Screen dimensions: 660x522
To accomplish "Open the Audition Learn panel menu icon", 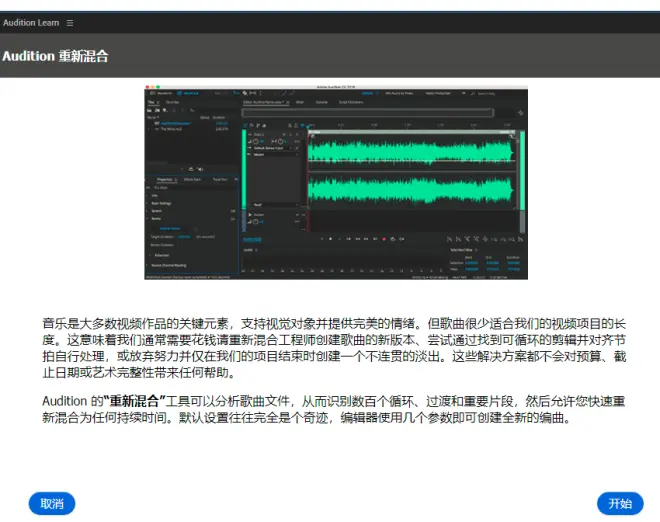I will pyautogui.click(x=70, y=23).
